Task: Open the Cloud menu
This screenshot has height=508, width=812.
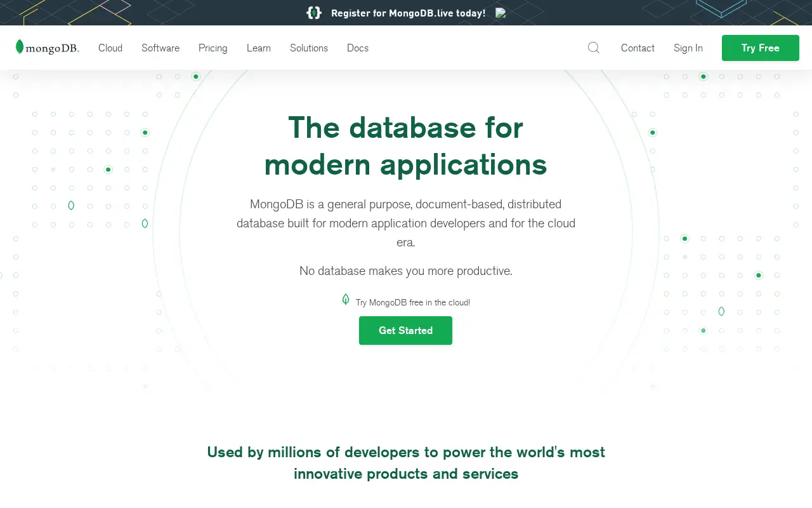Action: point(110,48)
